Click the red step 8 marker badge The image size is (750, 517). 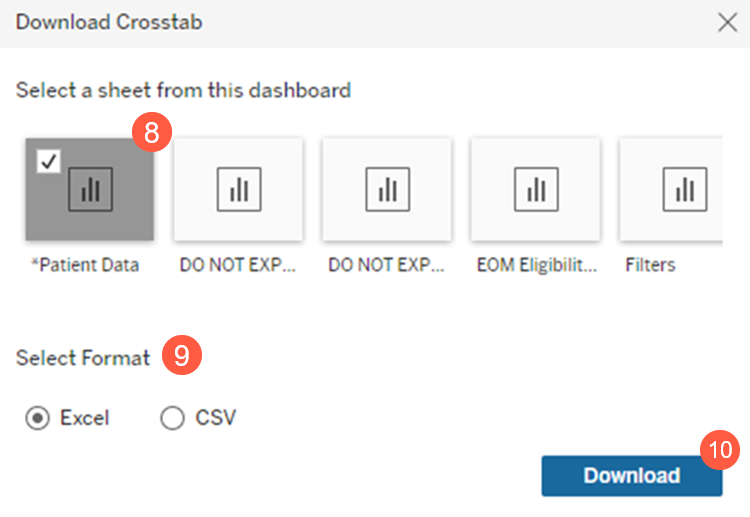point(152,135)
